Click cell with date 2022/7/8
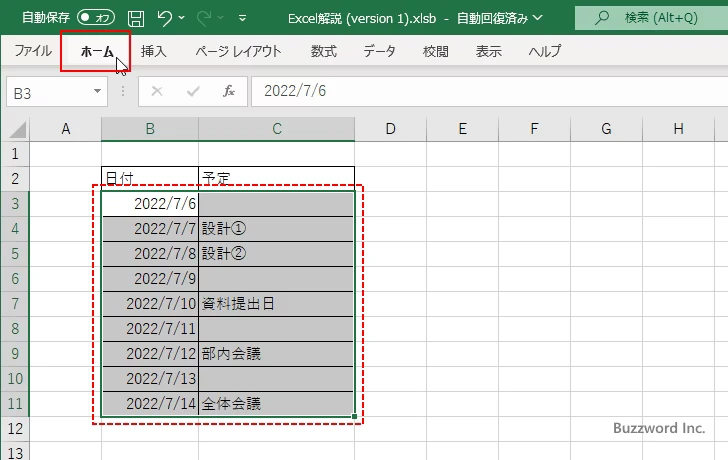The height and width of the screenshot is (460, 728). (150, 254)
